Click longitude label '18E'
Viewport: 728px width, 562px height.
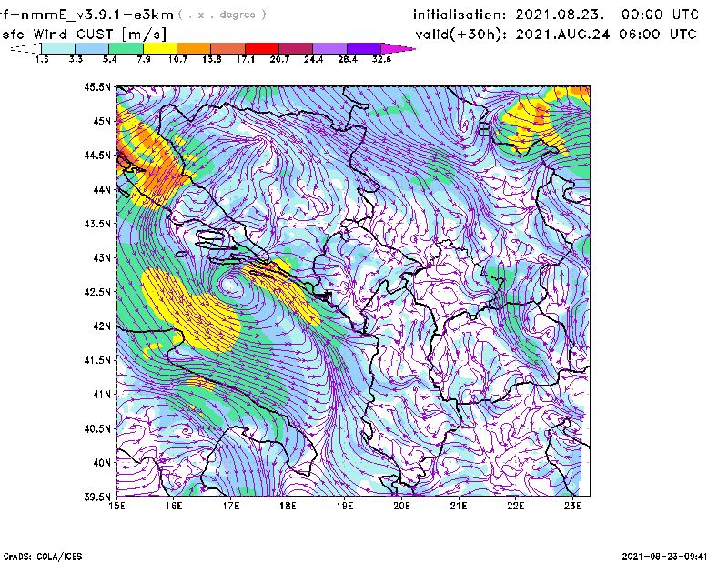coord(288,506)
